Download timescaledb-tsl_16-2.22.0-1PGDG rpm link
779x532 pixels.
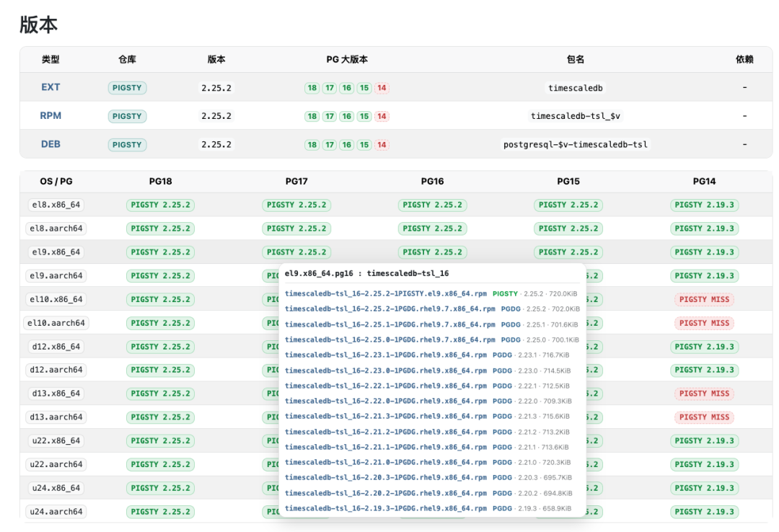(x=385, y=401)
